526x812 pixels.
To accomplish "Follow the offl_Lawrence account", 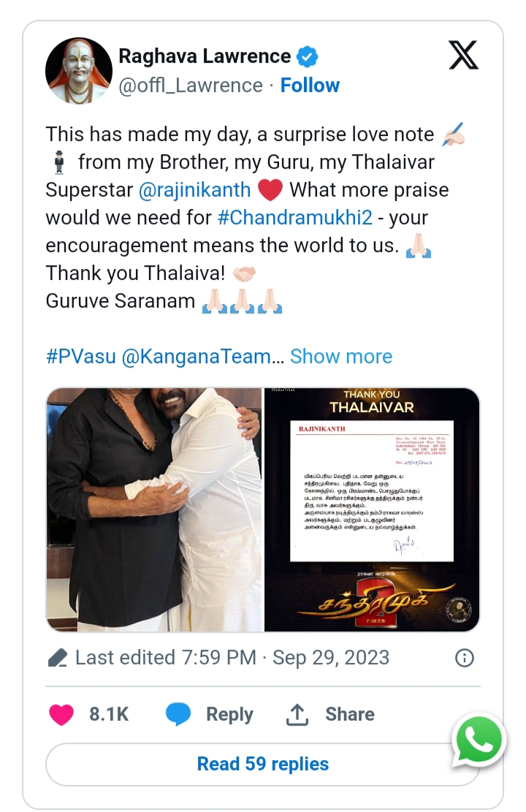I will coord(310,86).
